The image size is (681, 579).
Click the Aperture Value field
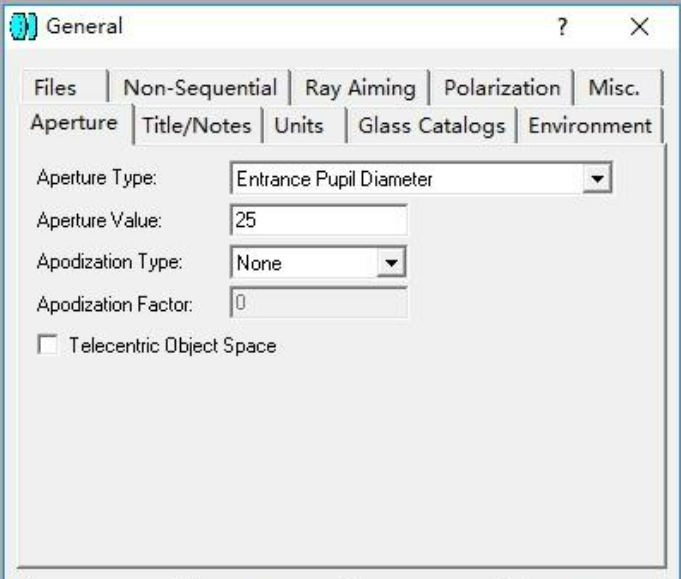pyautogui.click(x=319, y=220)
